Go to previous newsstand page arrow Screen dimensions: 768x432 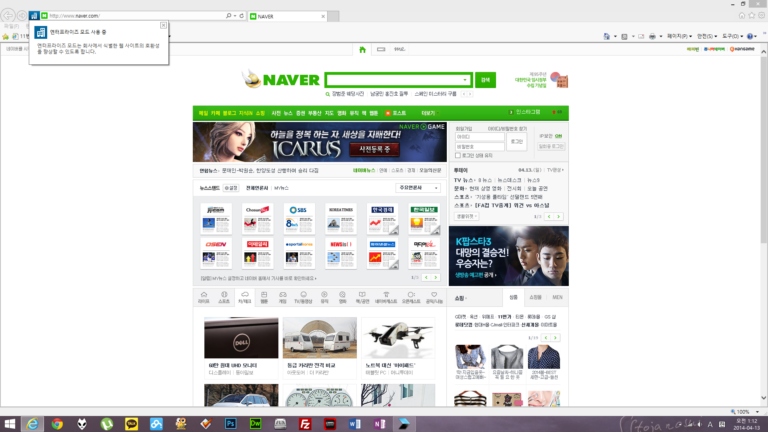[426, 278]
